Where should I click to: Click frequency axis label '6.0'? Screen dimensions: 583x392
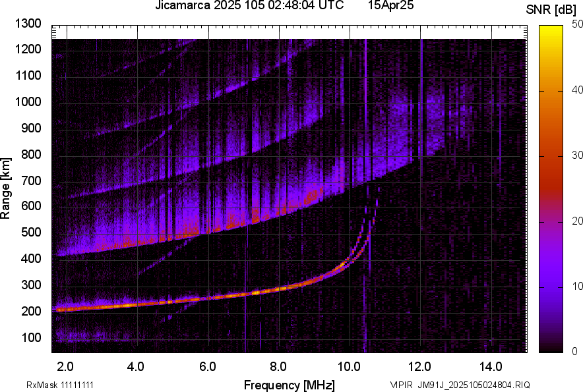coord(208,367)
